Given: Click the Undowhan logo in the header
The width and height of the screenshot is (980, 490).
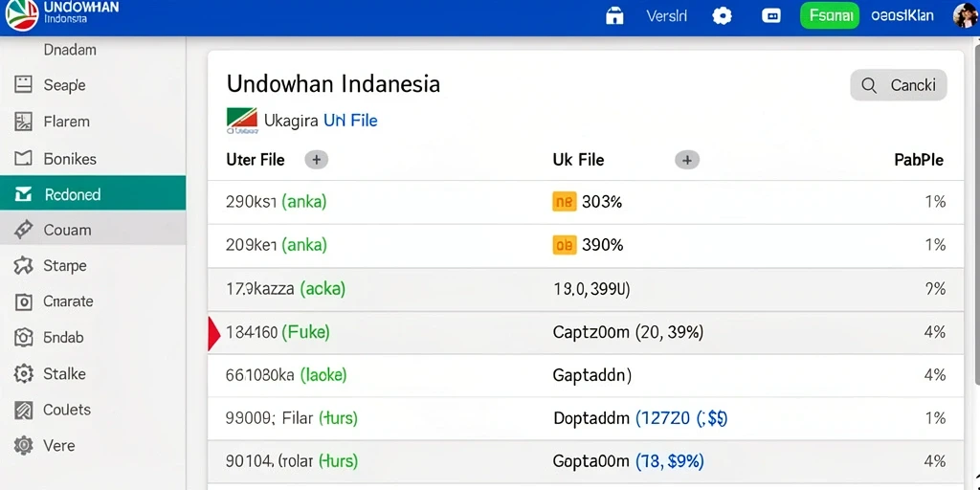Looking at the screenshot, I should 21,15.
